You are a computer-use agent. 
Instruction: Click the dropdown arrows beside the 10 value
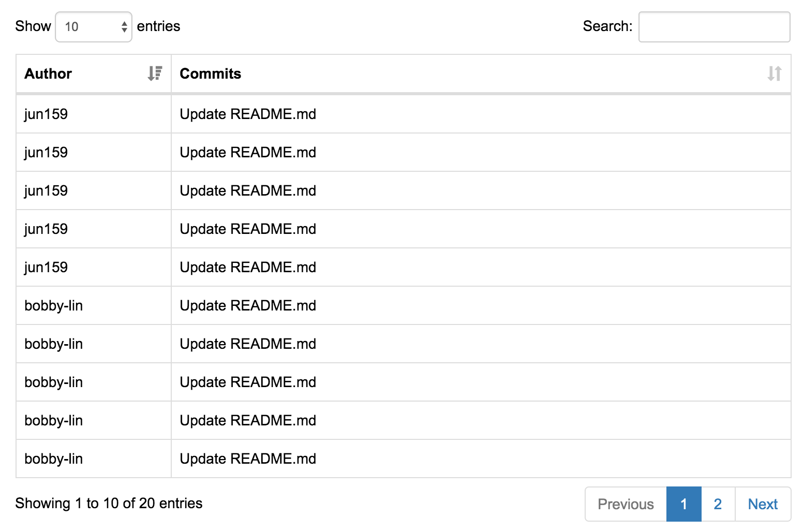124,27
